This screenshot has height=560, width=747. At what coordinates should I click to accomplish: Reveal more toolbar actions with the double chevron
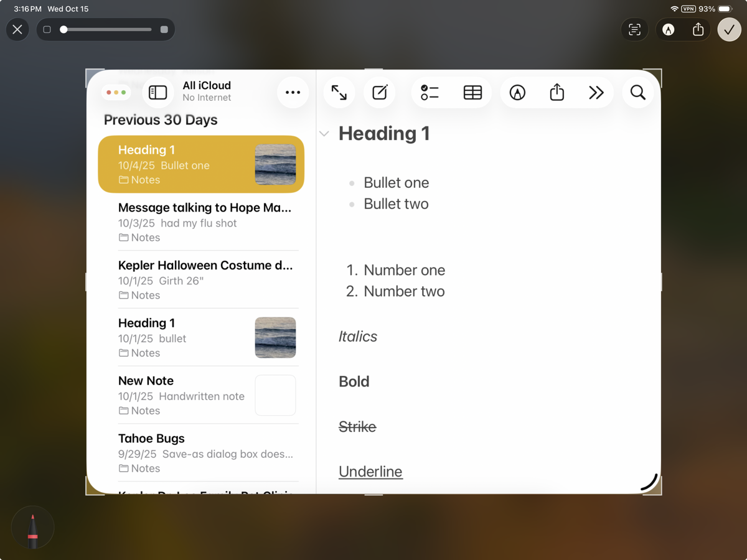click(596, 91)
